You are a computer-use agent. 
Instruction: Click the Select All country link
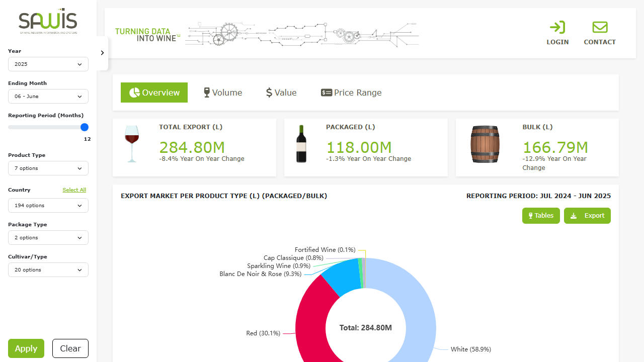74,190
